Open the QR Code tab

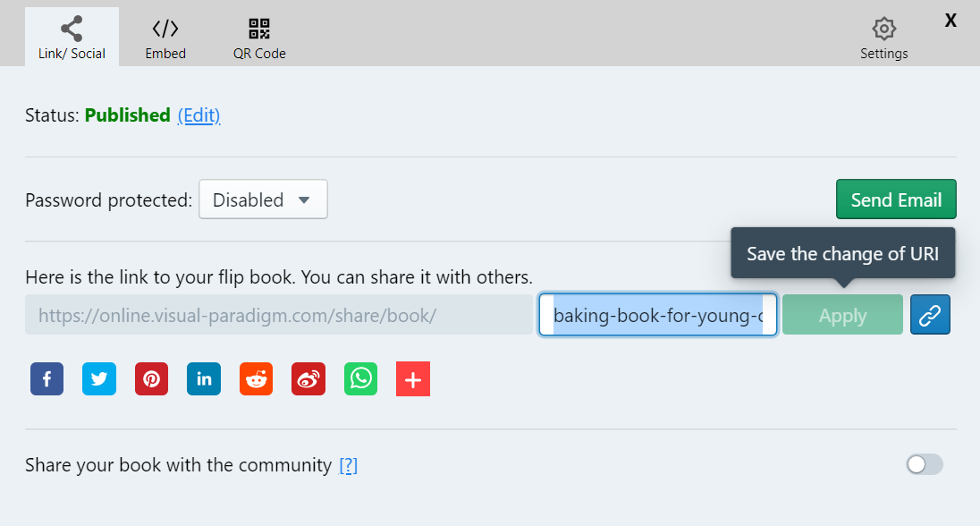pos(259,38)
